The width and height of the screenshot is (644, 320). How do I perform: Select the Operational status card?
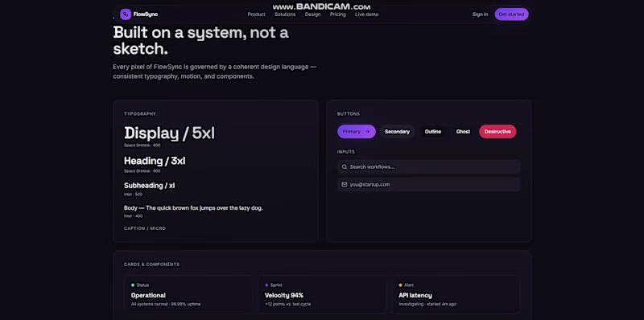click(188, 294)
